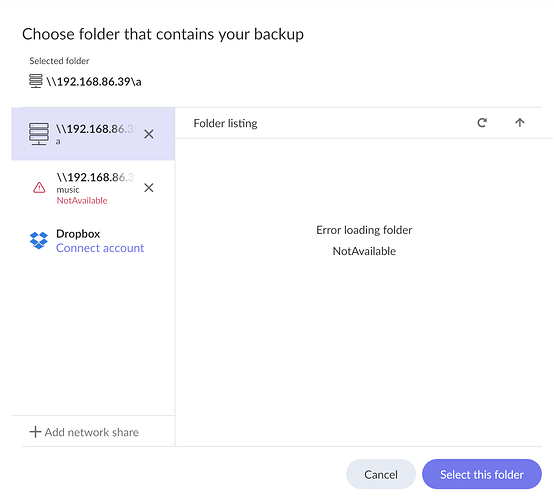Cancel the folder selection dialog
554x499 pixels.
[x=381, y=474]
